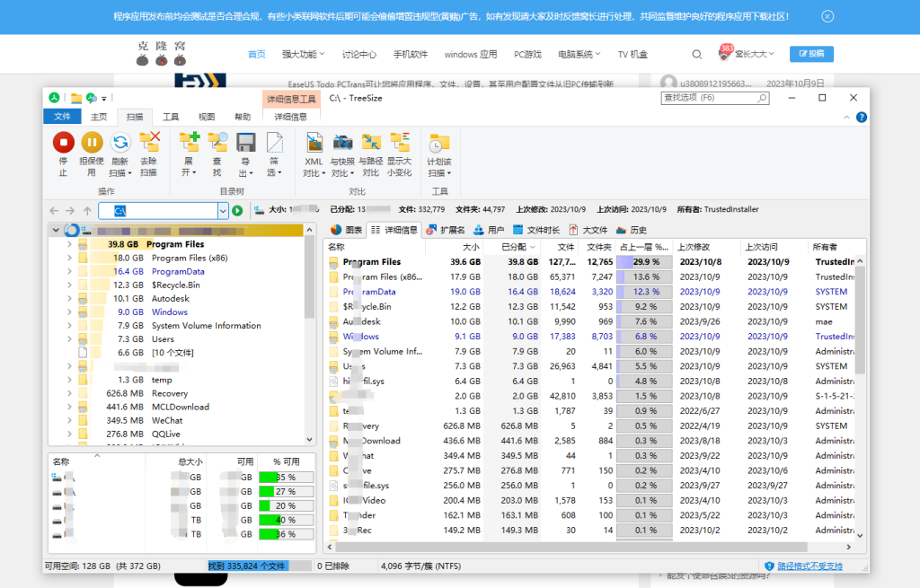Open the 扩展名 extensions tab

point(446,230)
